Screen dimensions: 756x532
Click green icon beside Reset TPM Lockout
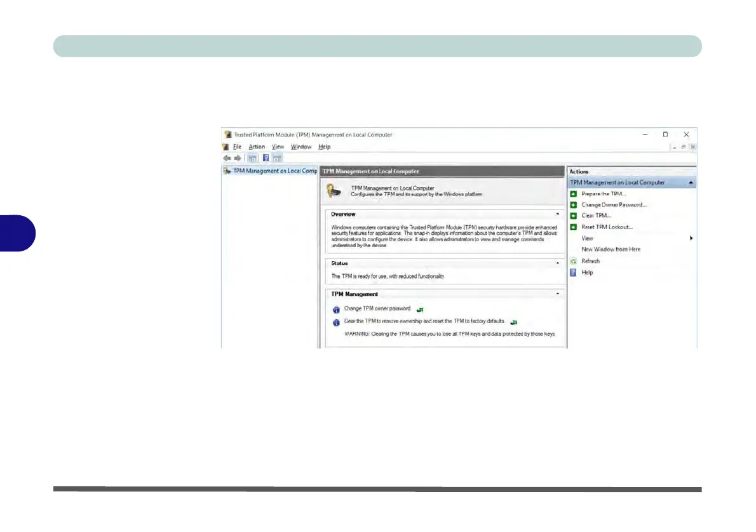coord(574,227)
